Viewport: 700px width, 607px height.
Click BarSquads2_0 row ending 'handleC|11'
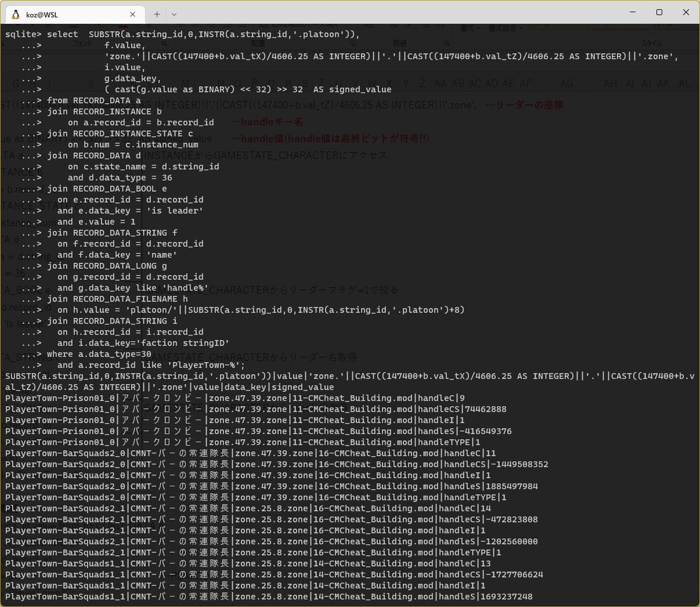[251, 454]
